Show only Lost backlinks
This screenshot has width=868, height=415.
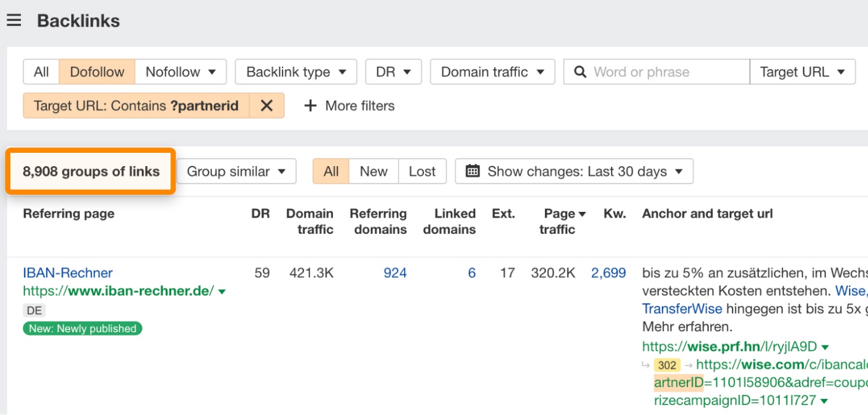pos(422,172)
